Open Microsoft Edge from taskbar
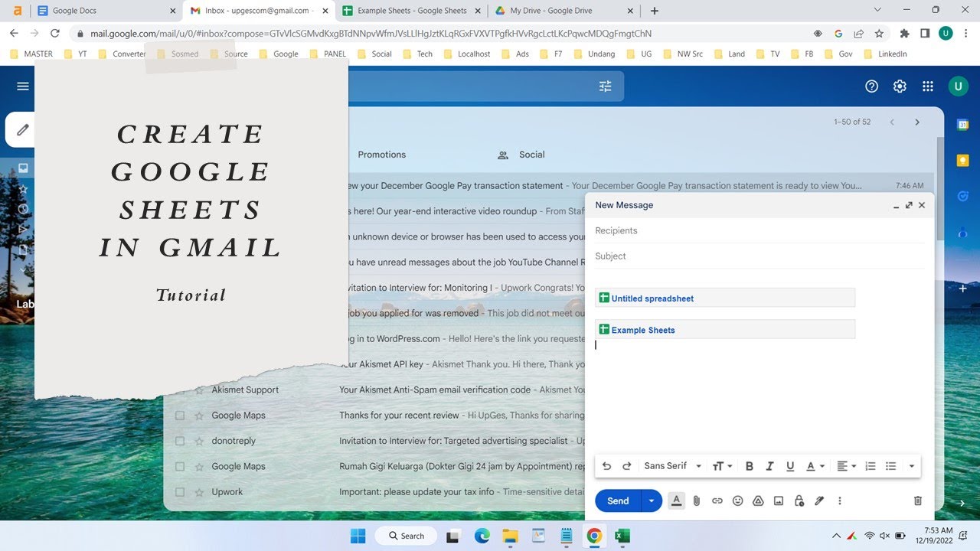 point(482,536)
